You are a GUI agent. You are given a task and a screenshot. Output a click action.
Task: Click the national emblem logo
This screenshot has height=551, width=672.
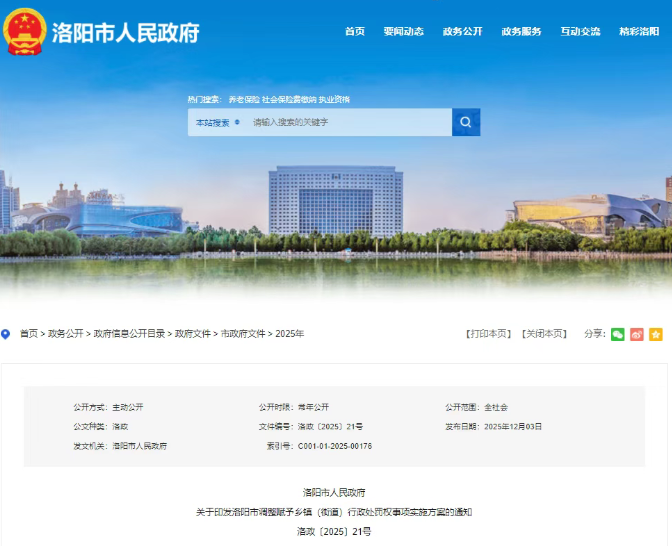25,31
